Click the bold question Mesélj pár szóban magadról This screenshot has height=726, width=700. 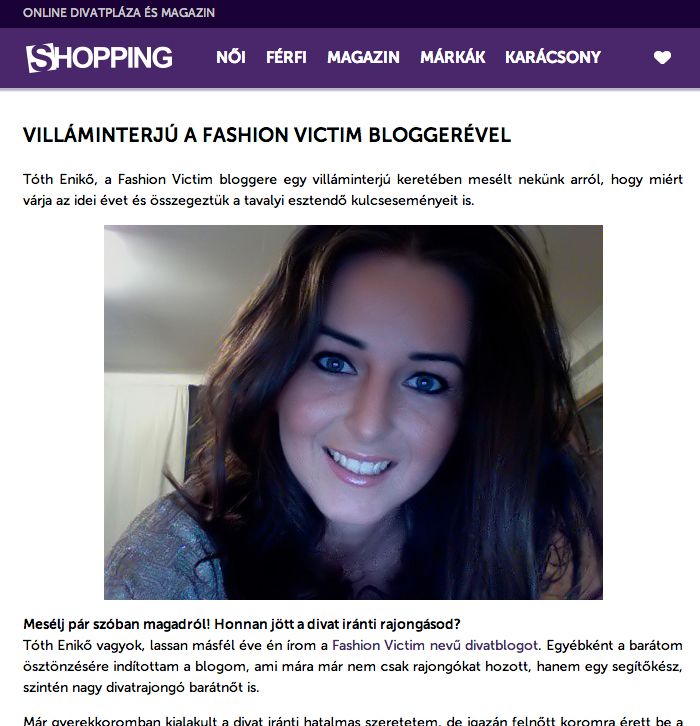pos(242,624)
